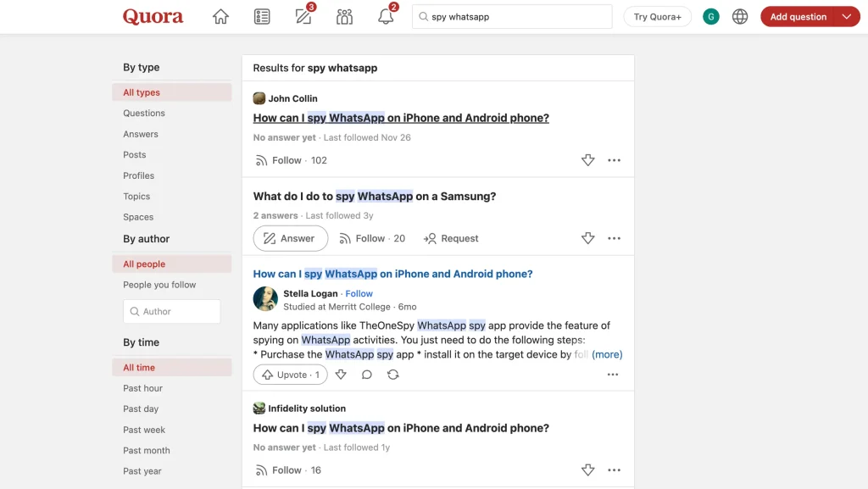
Task: Open John Collin's question title link
Action: 401,118
